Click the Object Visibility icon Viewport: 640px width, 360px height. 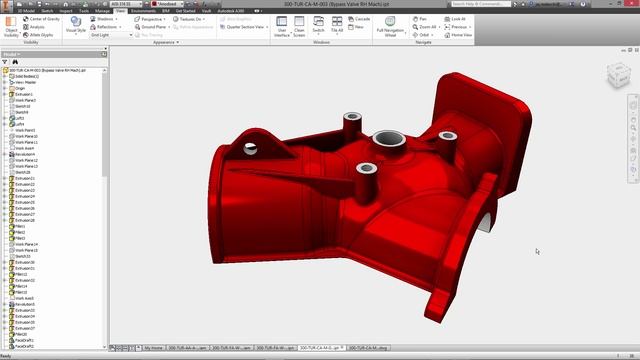click(x=11, y=22)
